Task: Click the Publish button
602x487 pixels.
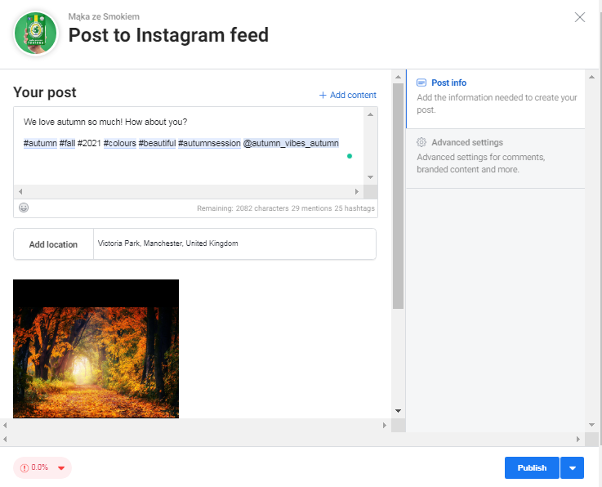Action: (x=532, y=468)
